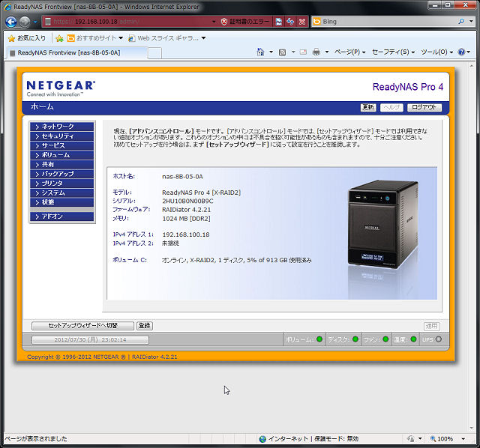Click the host name nas-8B-05-0A value
The image size is (480, 448).
click(182, 177)
